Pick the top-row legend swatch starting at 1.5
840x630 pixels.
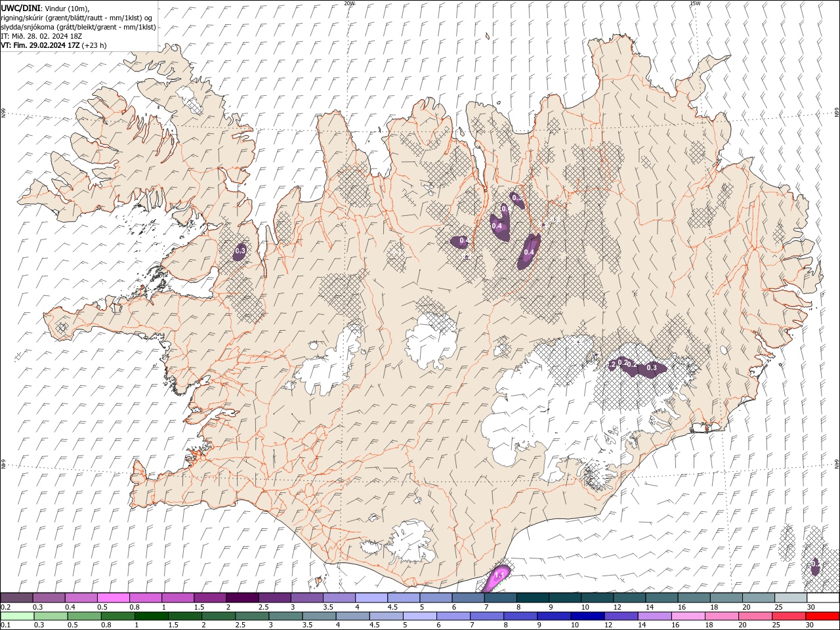(209, 598)
